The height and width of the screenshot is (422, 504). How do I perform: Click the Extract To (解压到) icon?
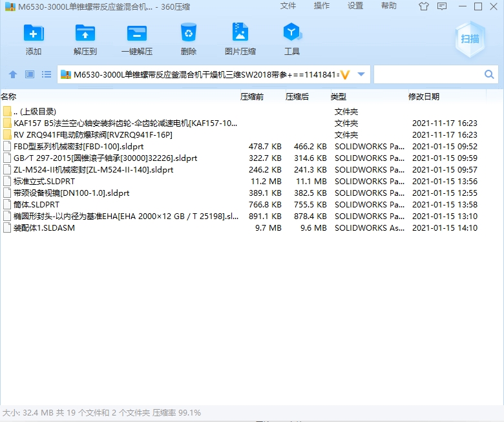[85, 33]
